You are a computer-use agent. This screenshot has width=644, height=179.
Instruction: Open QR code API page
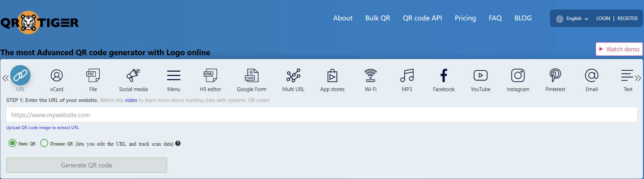pos(422,18)
